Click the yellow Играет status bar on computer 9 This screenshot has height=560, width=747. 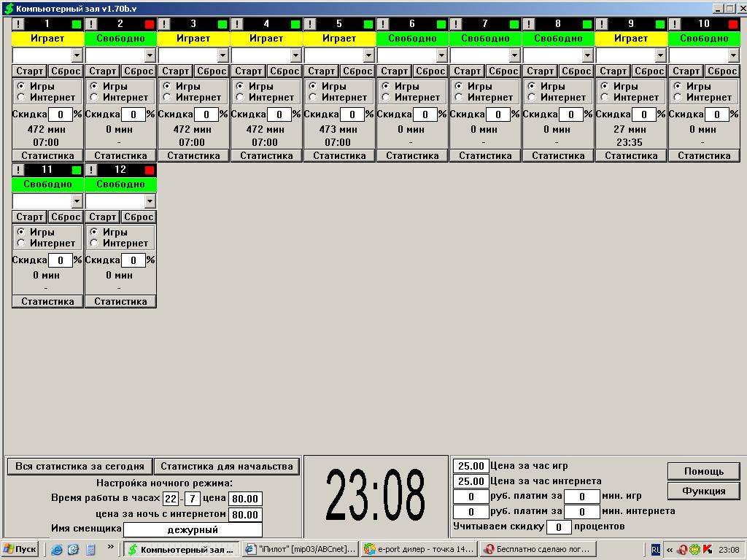(x=631, y=38)
